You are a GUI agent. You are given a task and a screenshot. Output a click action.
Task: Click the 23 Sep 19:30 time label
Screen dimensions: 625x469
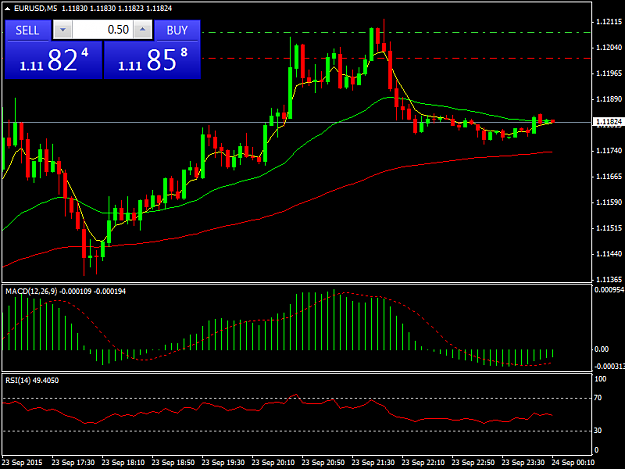click(x=223, y=463)
